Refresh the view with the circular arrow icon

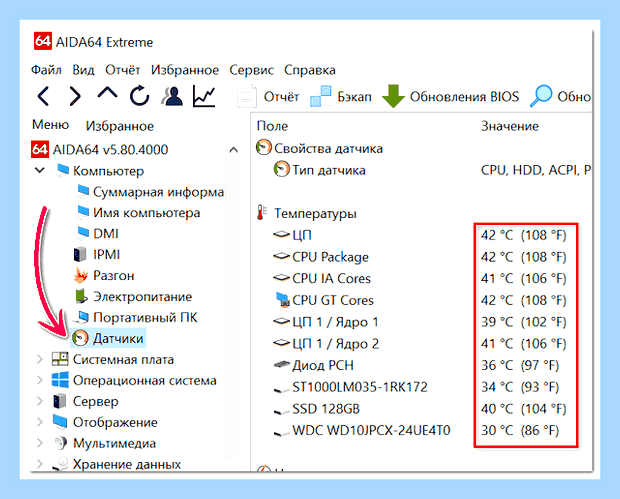tap(139, 96)
